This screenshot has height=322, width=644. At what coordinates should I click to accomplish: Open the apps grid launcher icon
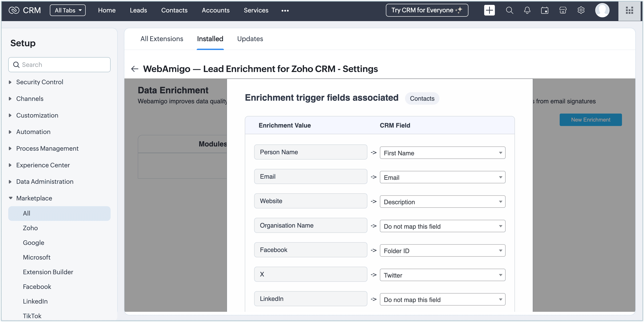coord(629,10)
